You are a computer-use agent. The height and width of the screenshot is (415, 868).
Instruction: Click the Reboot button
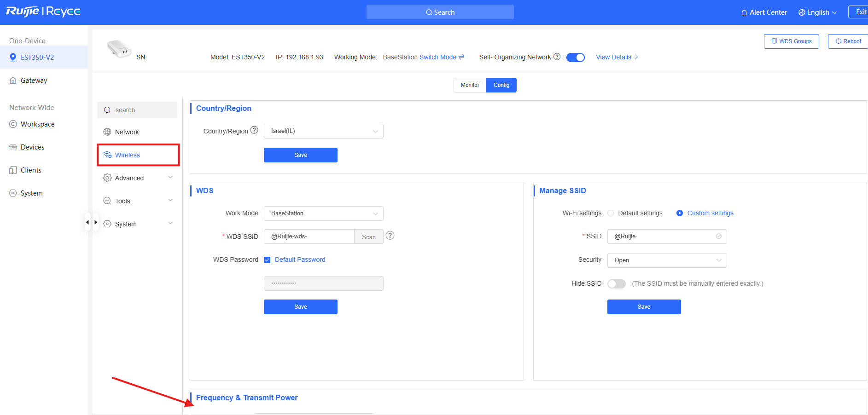click(848, 41)
